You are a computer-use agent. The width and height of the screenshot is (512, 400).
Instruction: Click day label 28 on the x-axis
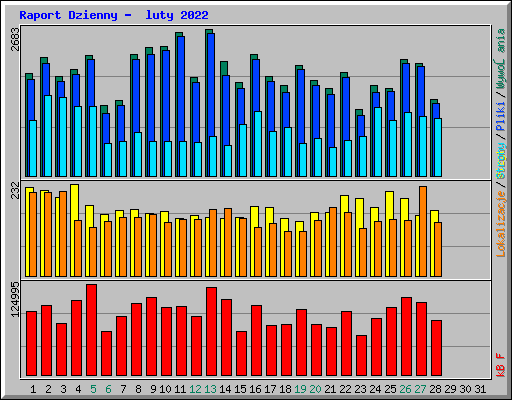pyautogui.click(x=435, y=389)
